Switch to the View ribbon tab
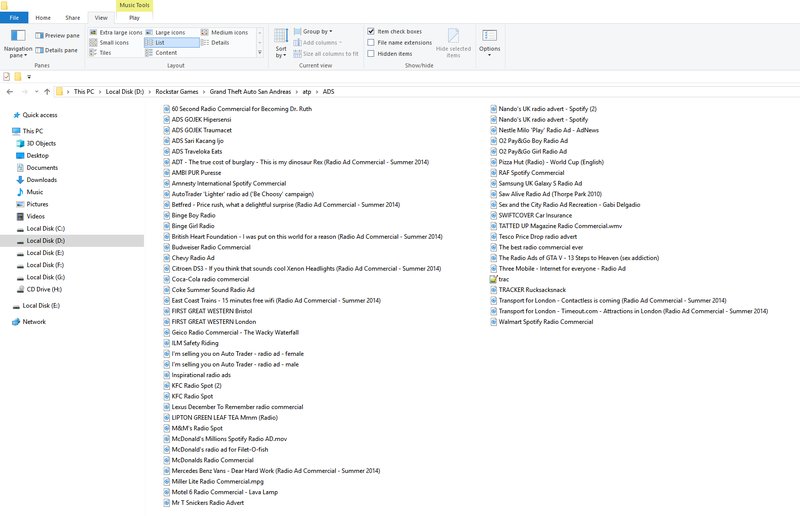 tap(101, 17)
